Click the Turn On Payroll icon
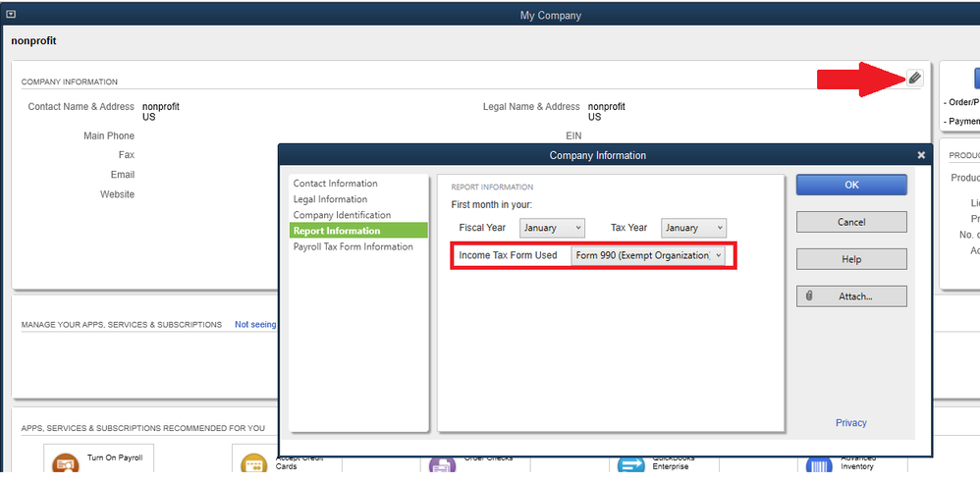The image size is (980, 484). click(66, 465)
